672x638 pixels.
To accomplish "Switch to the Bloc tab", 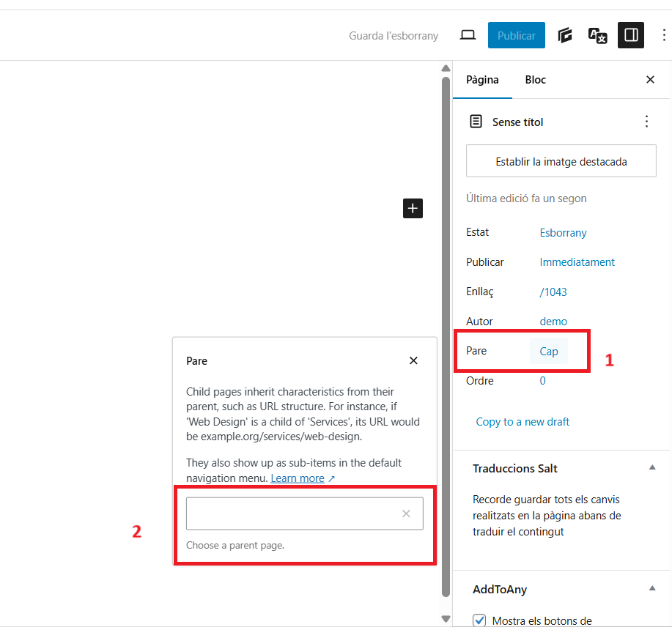I will (x=535, y=80).
